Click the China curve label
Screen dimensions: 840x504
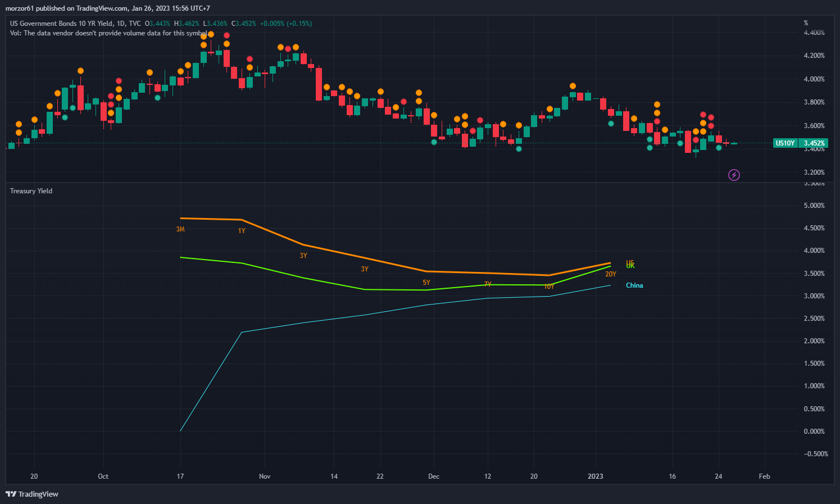coord(634,285)
